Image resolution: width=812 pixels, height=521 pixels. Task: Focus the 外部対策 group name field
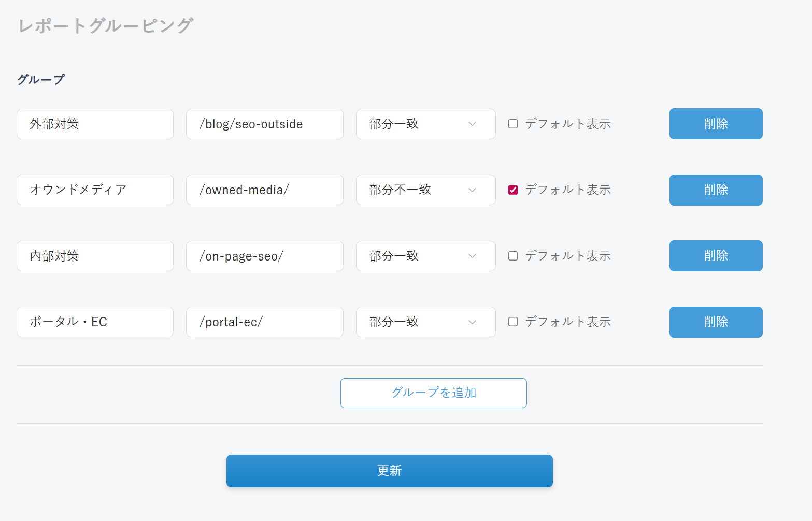click(x=95, y=124)
